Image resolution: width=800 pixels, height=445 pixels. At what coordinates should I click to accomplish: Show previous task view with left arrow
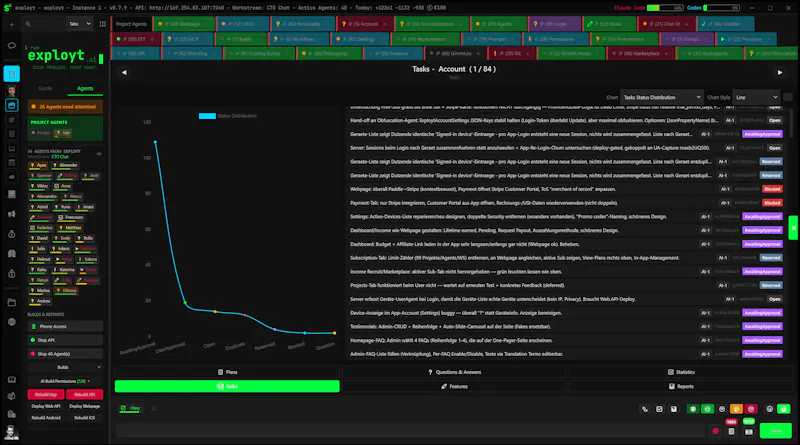(124, 72)
